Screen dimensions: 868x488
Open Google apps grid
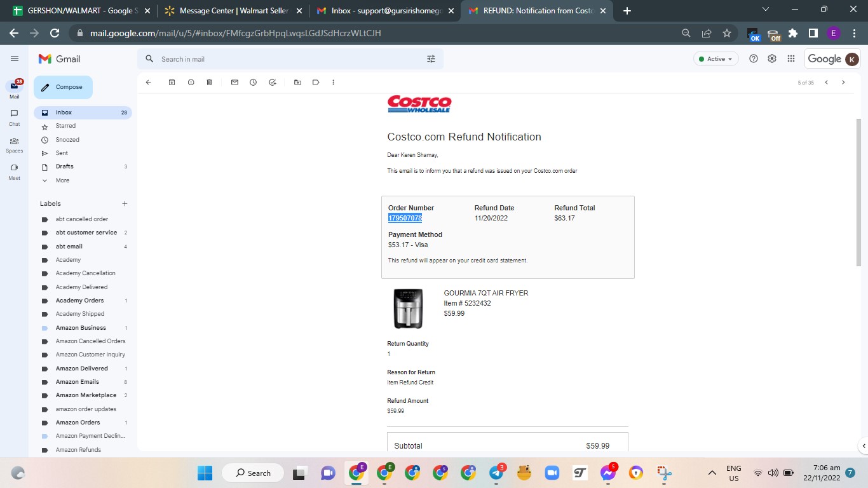(x=790, y=58)
